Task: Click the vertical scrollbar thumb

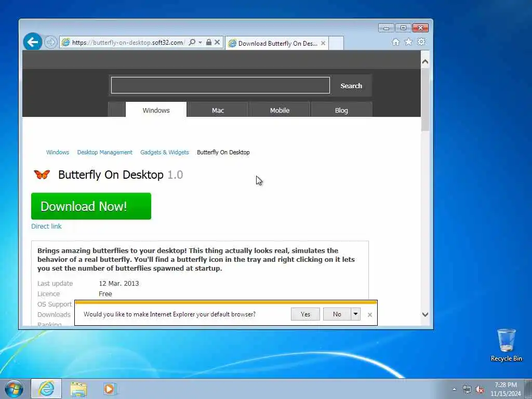Action: [425, 99]
